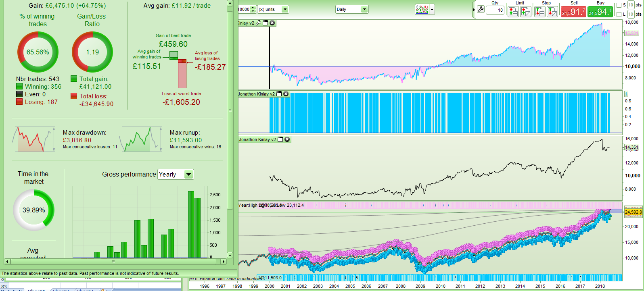Open the (x) units dropdown
The image size is (644, 291).
(x=273, y=9)
